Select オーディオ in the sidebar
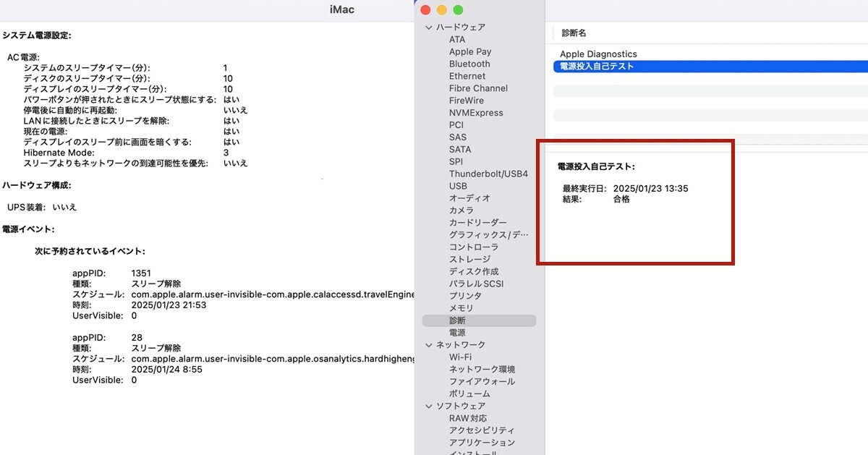Screen dimensions: 868x455 (469, 198)
